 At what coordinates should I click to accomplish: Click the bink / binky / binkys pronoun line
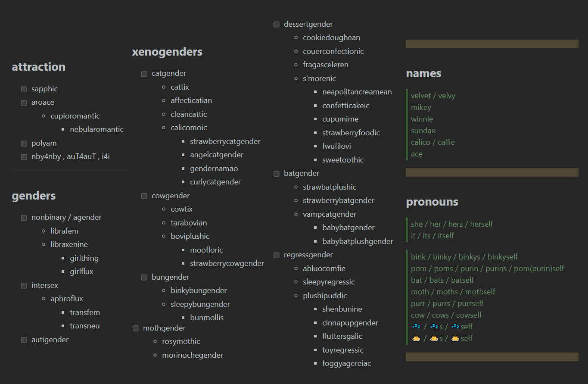tap(464, 257)
